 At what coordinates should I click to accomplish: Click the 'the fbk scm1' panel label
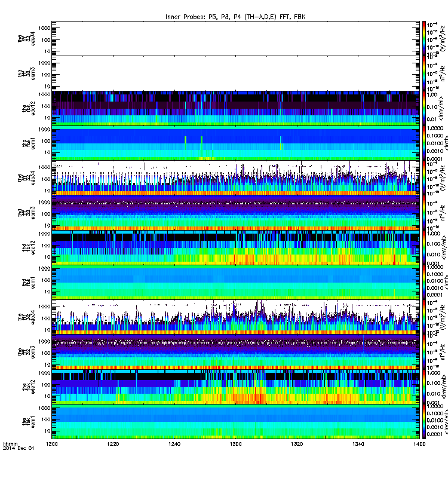point(29,422)
